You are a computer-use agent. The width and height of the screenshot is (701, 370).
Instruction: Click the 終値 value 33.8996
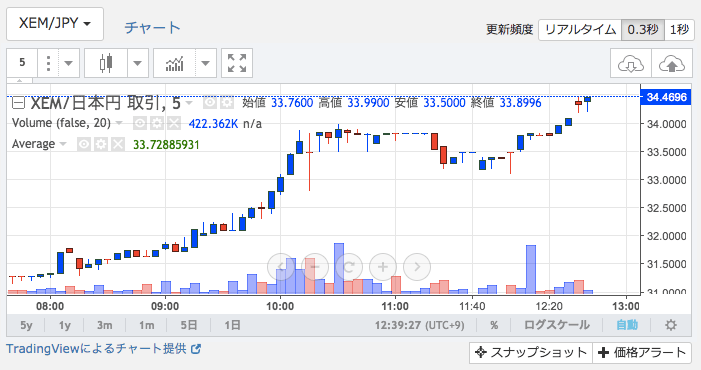pyautogui.click(x=520, y=103)
